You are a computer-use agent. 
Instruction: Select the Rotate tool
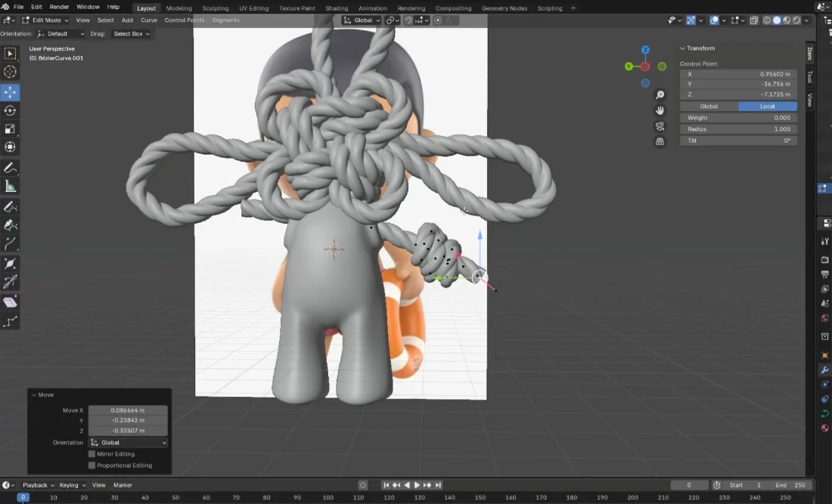point(10,110)
